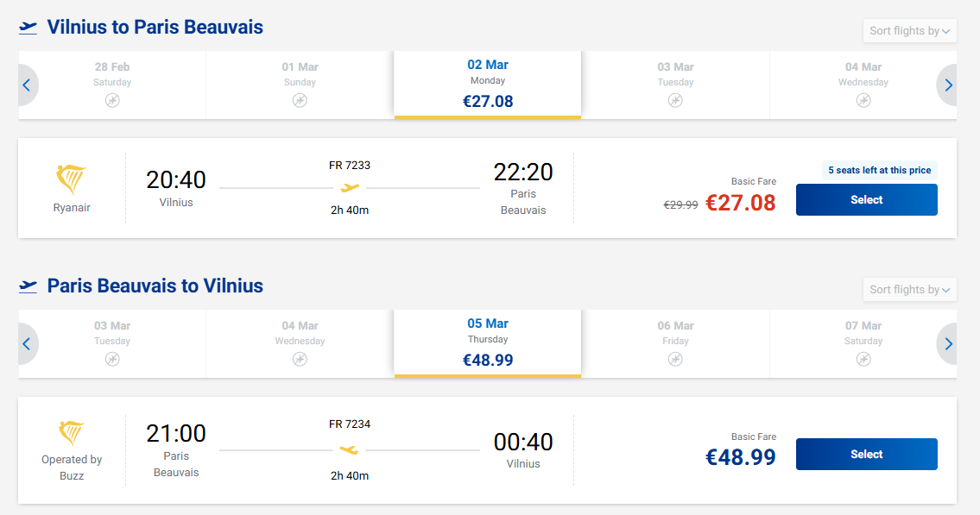Click the Ryanair harp logo on outbound flight

pyautogui.click(x=72, y=180)
